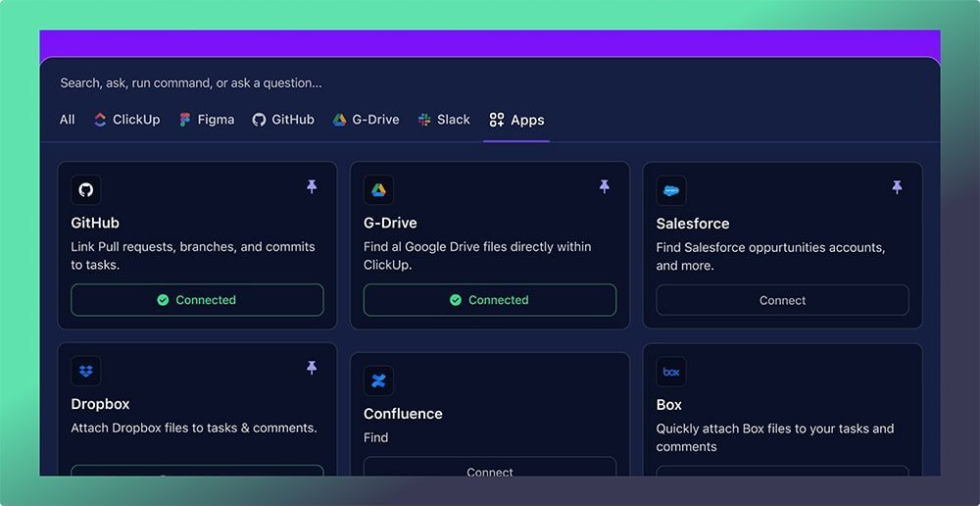
Task: Click the Google Drive logo icon in card
Action: [x=378, y=190]
